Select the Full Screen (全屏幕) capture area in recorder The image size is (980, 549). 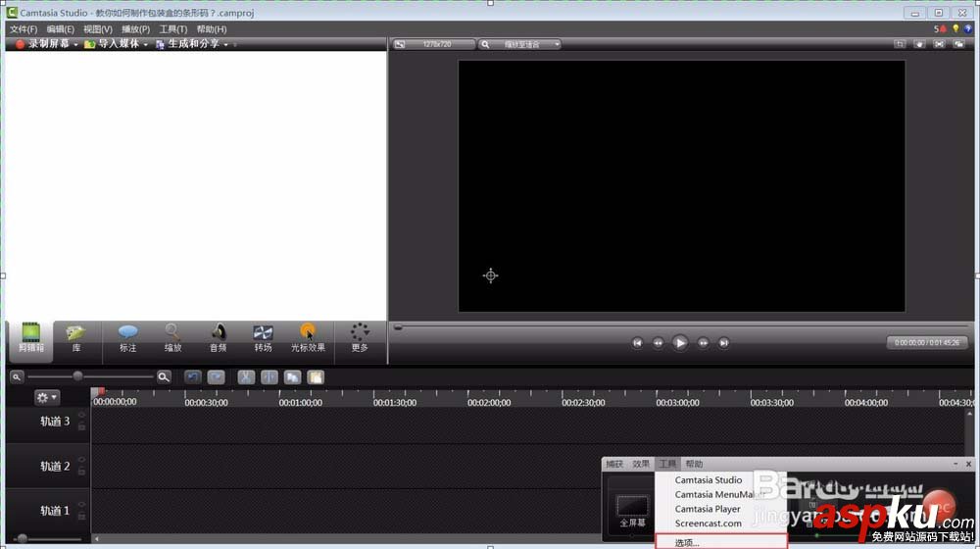[x=632, y=510]
